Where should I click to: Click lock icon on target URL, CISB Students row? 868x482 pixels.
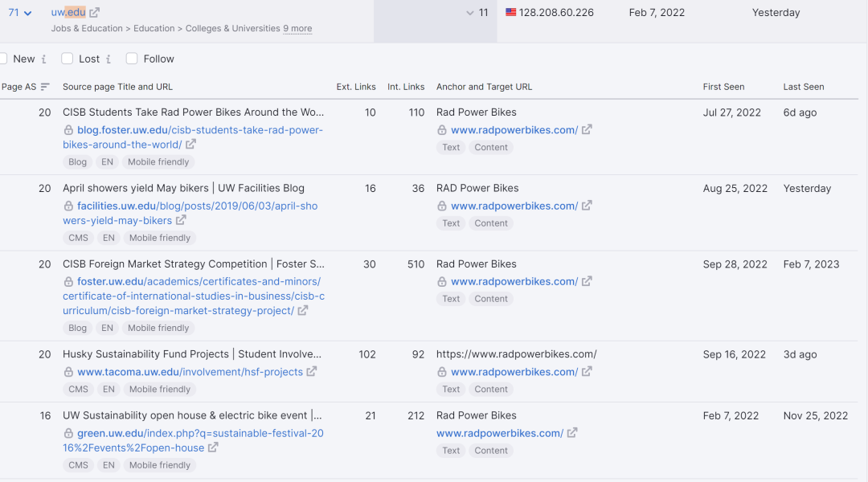442,130
